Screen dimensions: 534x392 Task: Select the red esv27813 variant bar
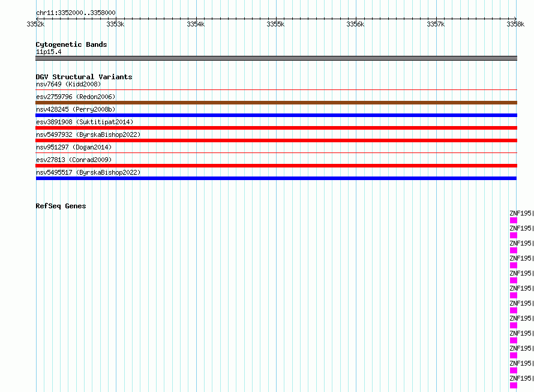tap(276, 166)
